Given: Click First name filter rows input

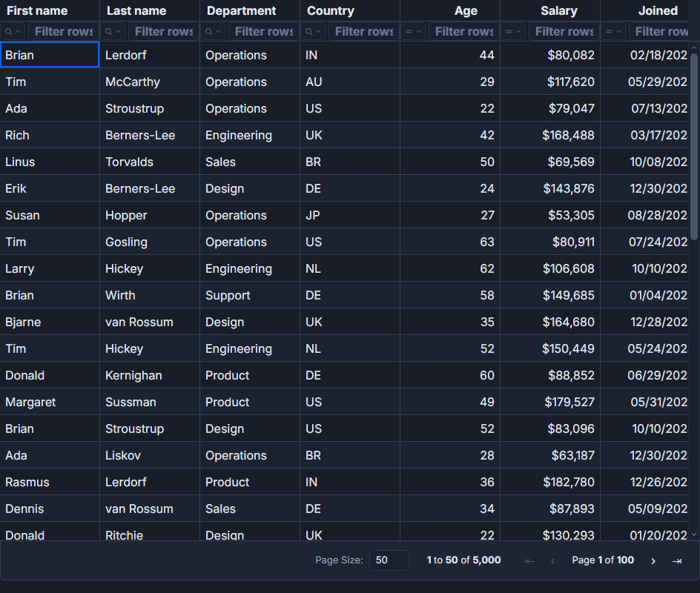Looking at the screenshot, I should pyautogui.click(x=63, y=32).
